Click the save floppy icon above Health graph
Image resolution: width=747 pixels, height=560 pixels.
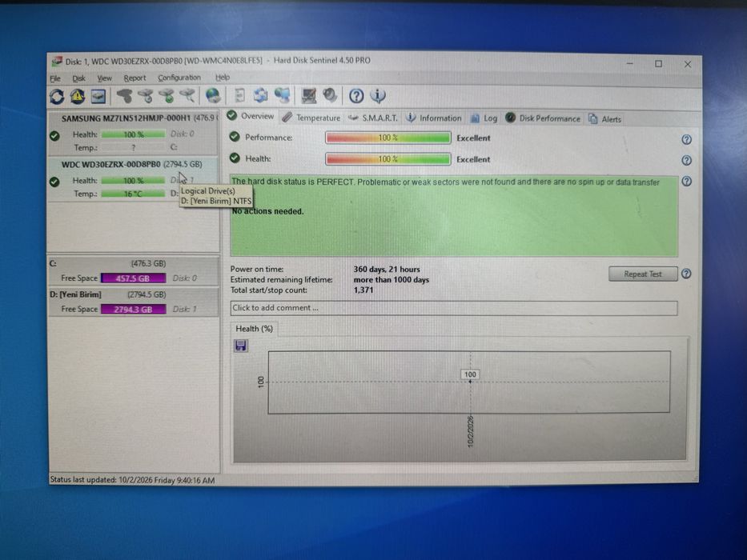coord(240,346)
